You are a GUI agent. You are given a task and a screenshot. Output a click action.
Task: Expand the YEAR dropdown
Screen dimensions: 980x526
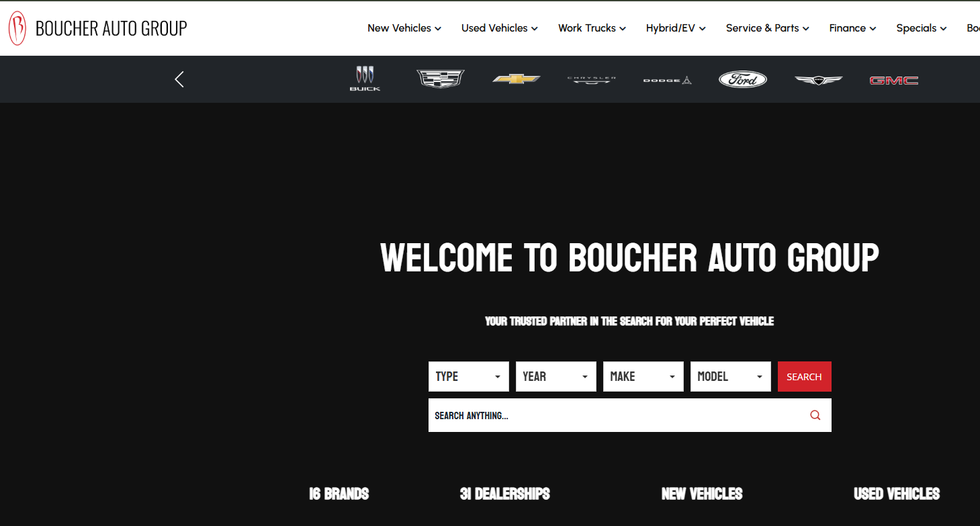556,376
